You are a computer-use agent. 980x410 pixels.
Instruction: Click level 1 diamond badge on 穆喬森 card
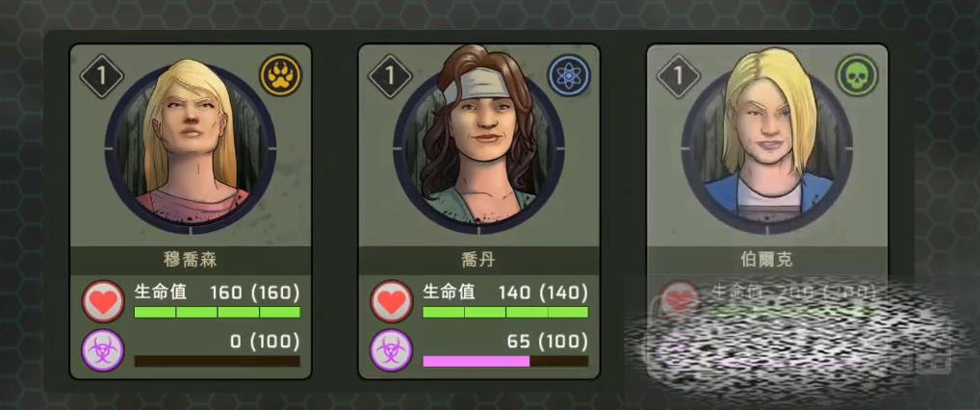pos(102,76)
